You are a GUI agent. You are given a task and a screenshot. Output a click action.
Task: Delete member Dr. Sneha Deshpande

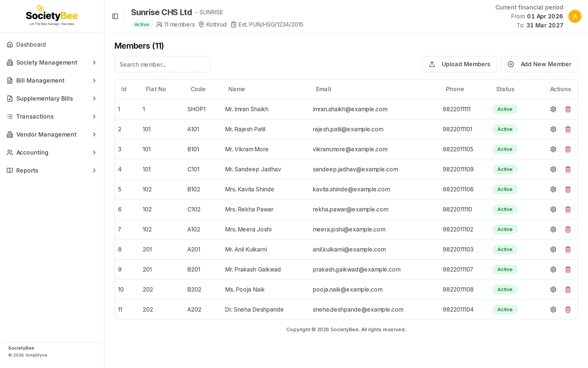[x=568, y=309]
